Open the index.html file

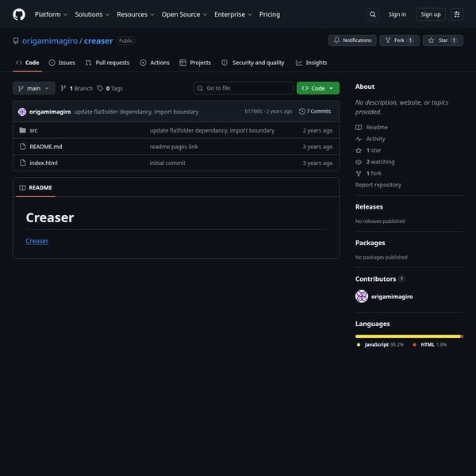[x=44, y=163]
